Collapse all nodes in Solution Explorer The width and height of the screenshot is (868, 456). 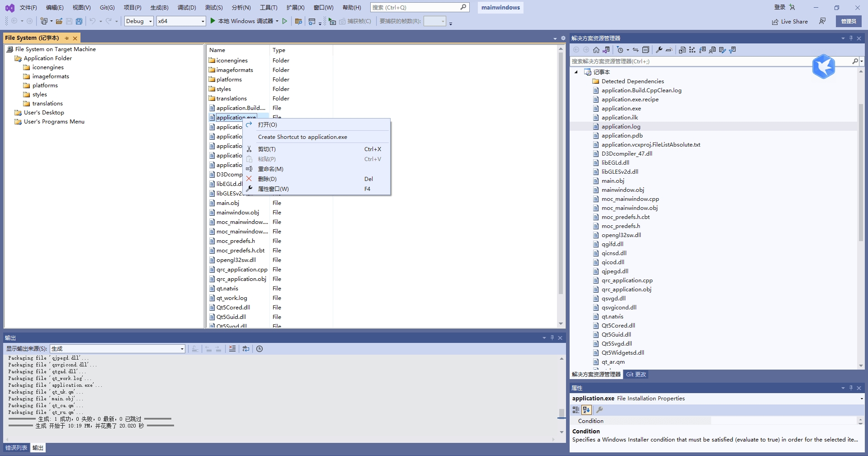click(646, 50)
